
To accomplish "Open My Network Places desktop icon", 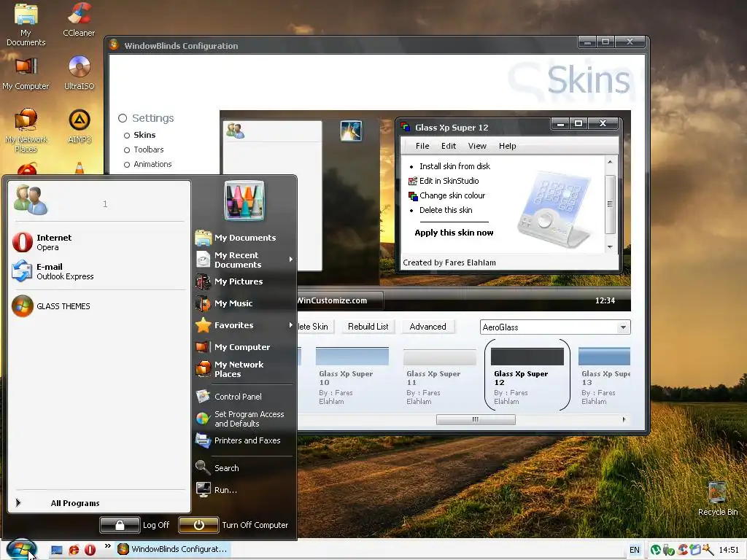I will click(26, 131).
